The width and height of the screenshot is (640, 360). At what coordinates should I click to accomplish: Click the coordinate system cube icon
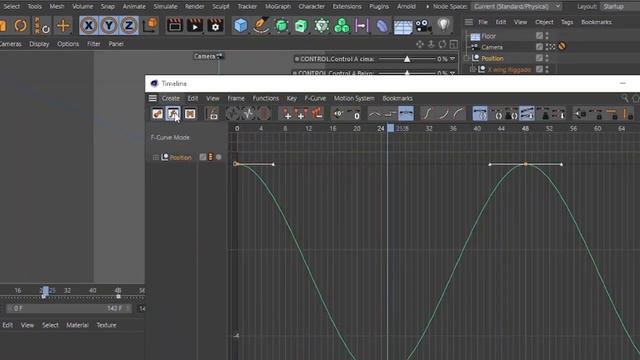pos(150,25)
